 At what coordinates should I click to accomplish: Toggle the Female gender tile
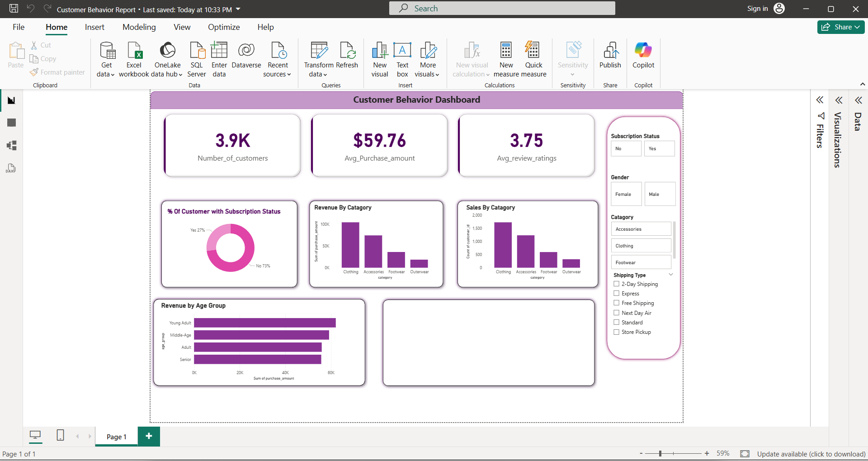(x=626, y=194)
